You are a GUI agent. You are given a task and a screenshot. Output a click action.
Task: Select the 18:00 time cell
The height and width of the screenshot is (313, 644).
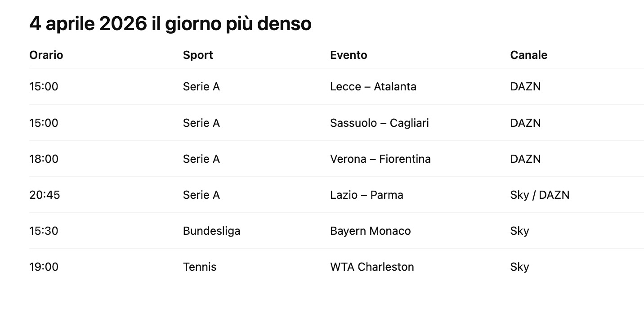coord(44,159)
